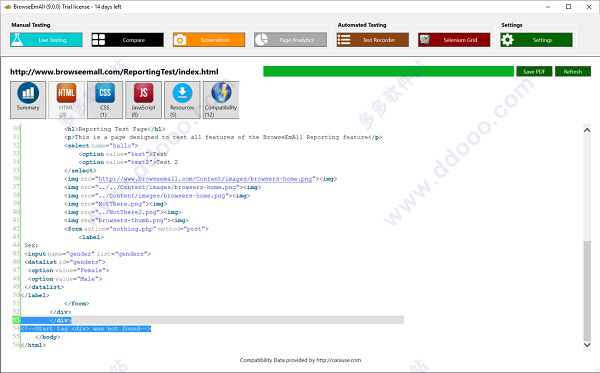Switch to the Compatibility tab

[221, 100]
